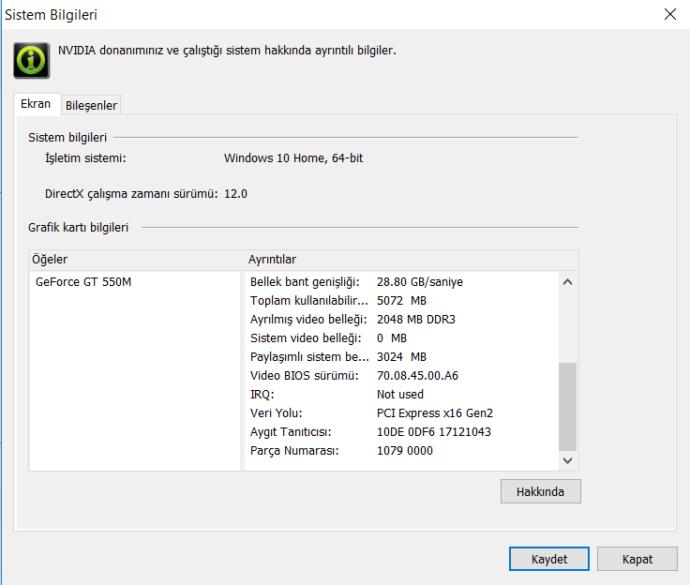Click the 28.80 GB/saniye value
Viewport: 690px width, 585px height.
click(x=420, y=282)
